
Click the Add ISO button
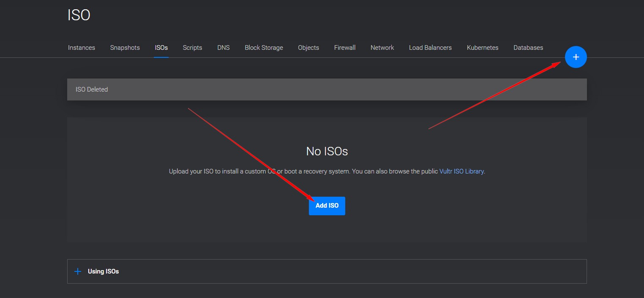point(327,206)
